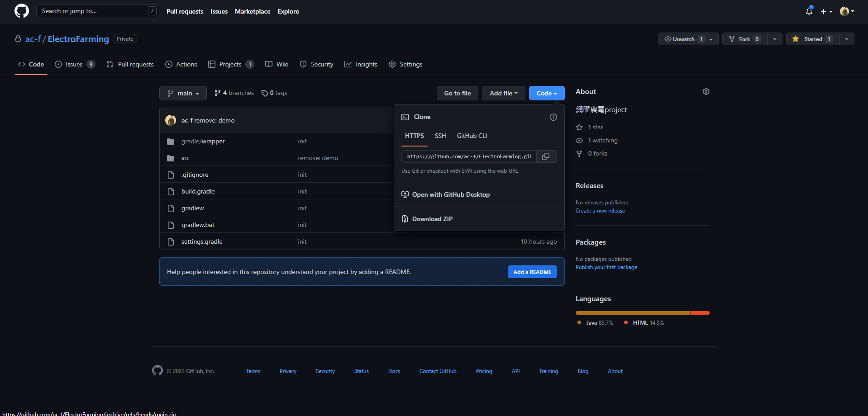The width and height of the screenshot is (868, 416).
Task: Copy the clone URL with clipboard icon
Action: tap(546, 156)
